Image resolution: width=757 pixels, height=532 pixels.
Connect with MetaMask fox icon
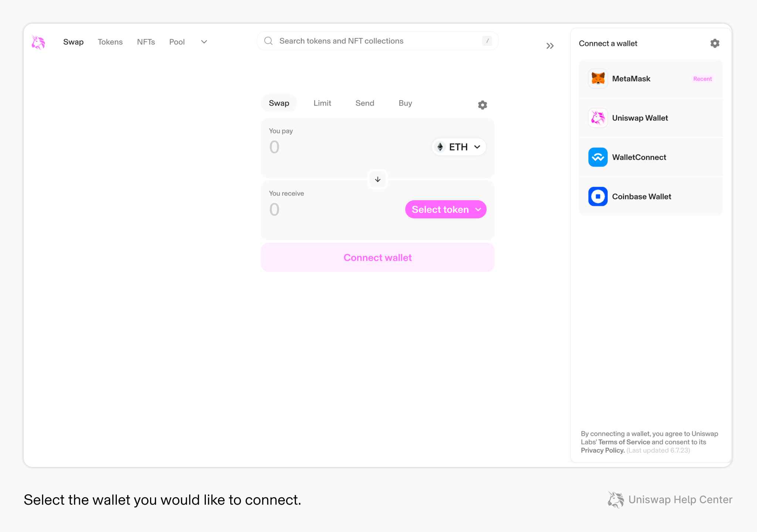tap(598, 79)
